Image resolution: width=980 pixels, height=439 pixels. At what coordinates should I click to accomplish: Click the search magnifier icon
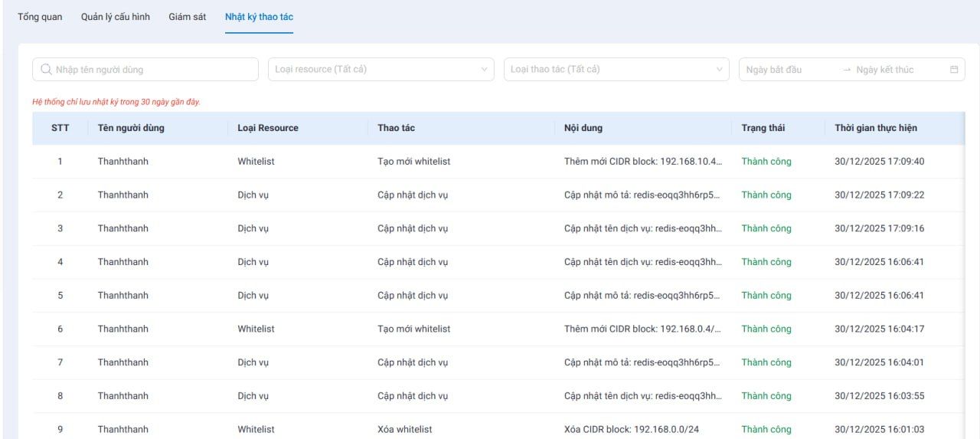46,70
